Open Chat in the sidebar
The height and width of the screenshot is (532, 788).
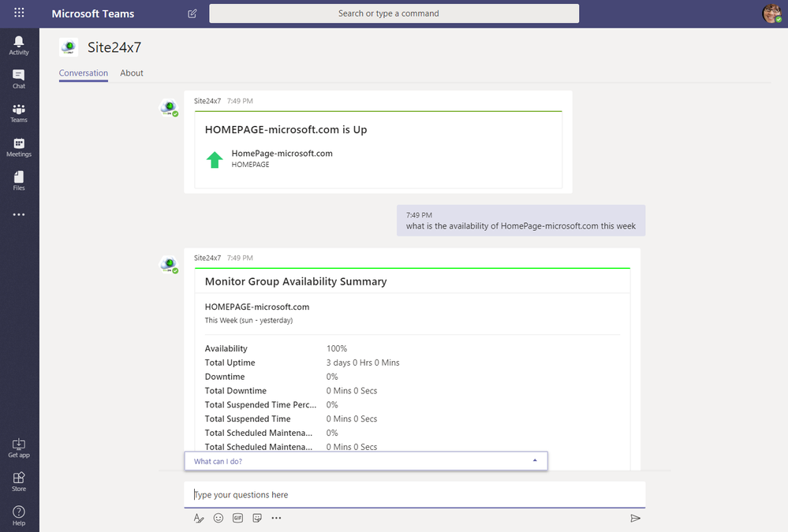coord(19,80)
